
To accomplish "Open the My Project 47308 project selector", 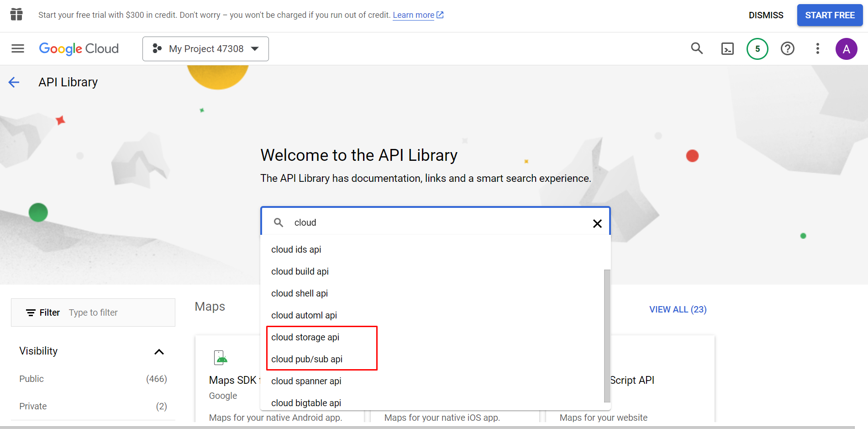I will point(205,48).
